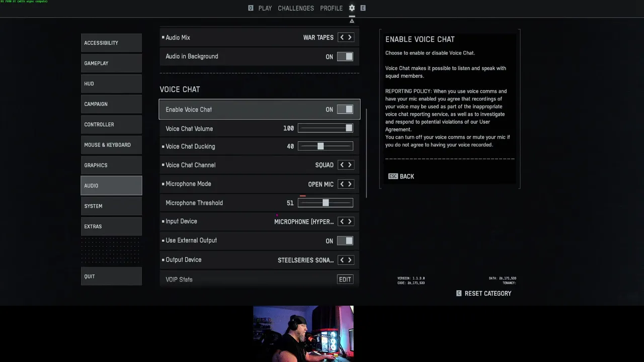Click the settings list vertical scrollbar
This screenshot has height=362, width=644.
tap(367, 153)
